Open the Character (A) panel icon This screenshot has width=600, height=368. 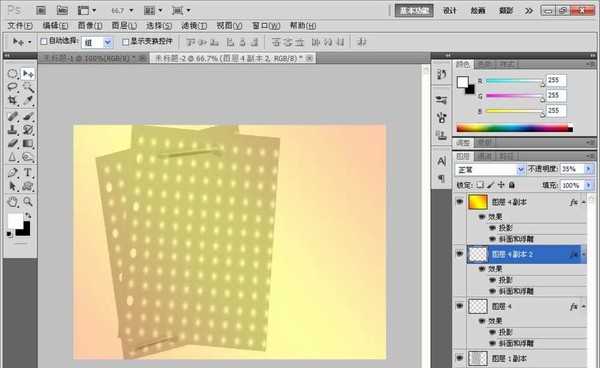[442, 161]
